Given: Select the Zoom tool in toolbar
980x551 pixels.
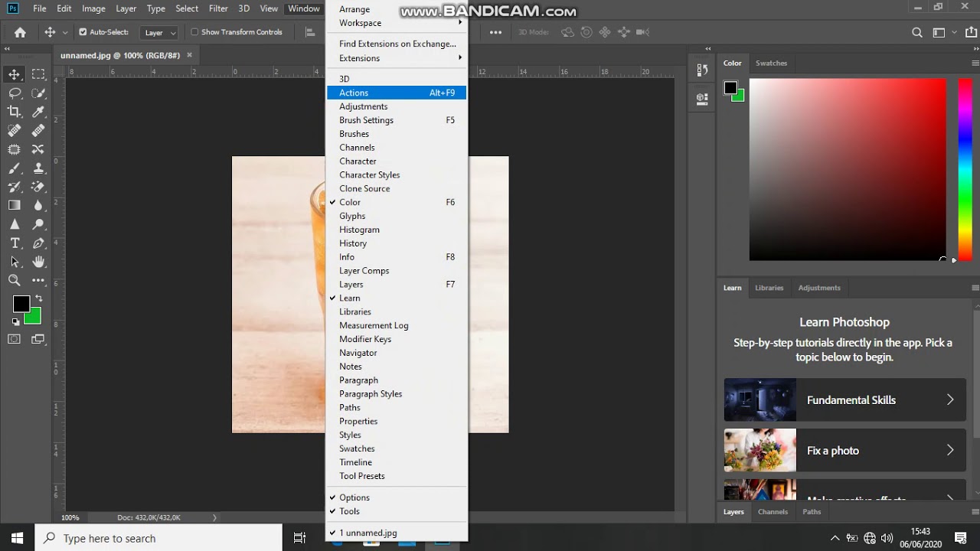Looking at the screenshot, I should 15,281.
